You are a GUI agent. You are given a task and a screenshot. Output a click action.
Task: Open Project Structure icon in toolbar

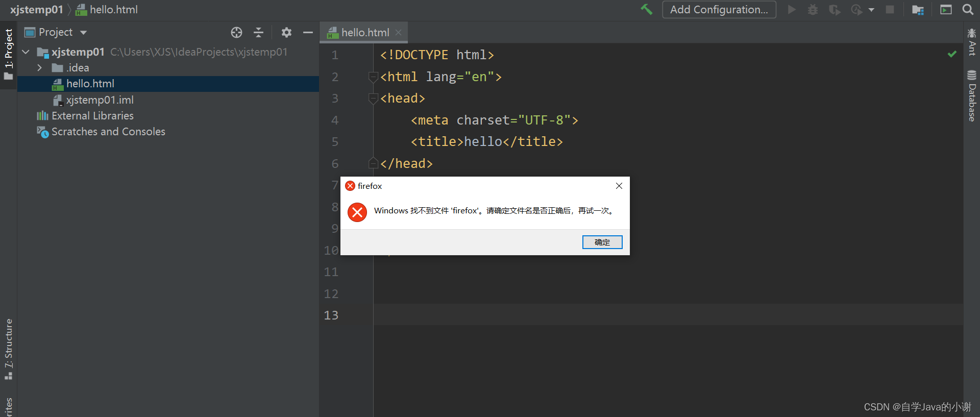point(918,10)
